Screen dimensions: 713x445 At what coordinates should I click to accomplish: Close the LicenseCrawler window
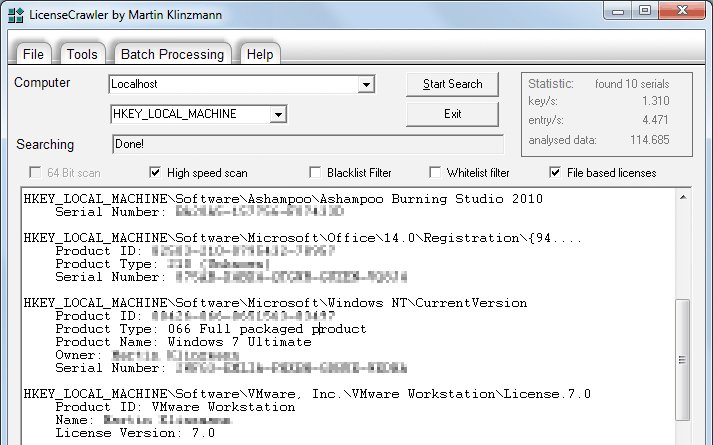pos(682,11)
